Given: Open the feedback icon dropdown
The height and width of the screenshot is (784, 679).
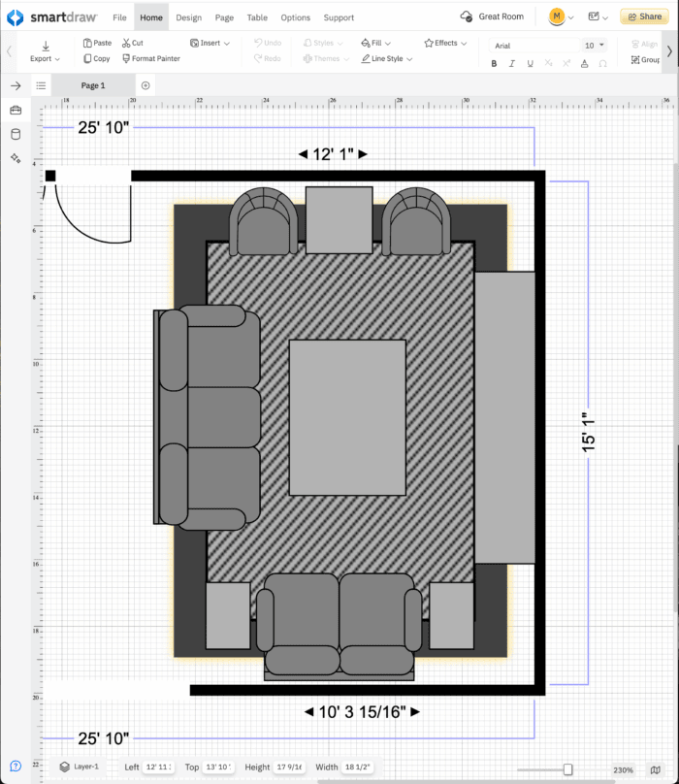Looking at the screenshot, I should coord(598,17).
